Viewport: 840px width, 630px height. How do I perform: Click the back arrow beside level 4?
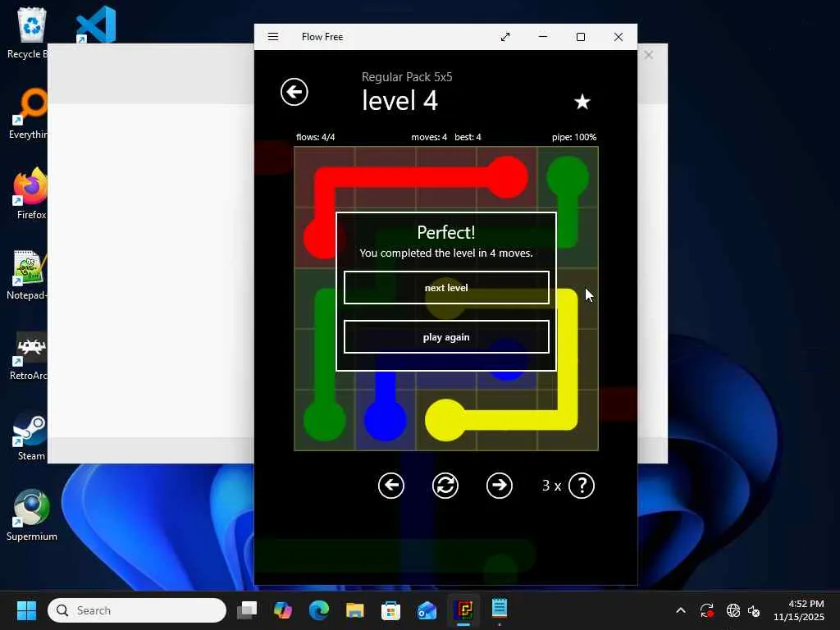[294, 92]
